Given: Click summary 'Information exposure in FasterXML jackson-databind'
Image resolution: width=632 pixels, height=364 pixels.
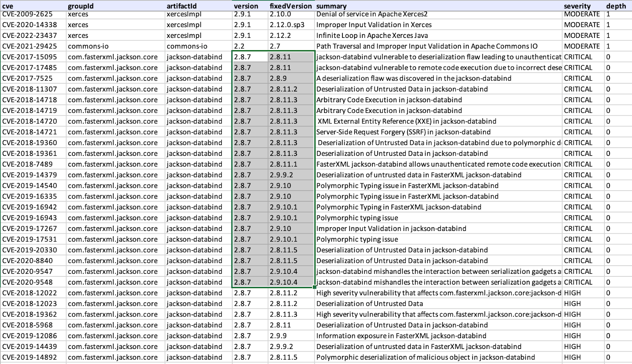Looking at the screenshot, I should pos(438,336).
